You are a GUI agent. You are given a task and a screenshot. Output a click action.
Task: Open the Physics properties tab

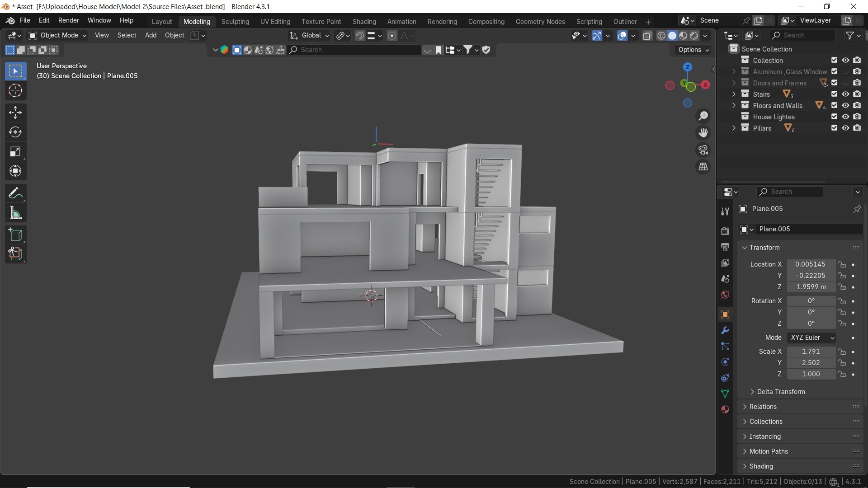click(725, 362)
